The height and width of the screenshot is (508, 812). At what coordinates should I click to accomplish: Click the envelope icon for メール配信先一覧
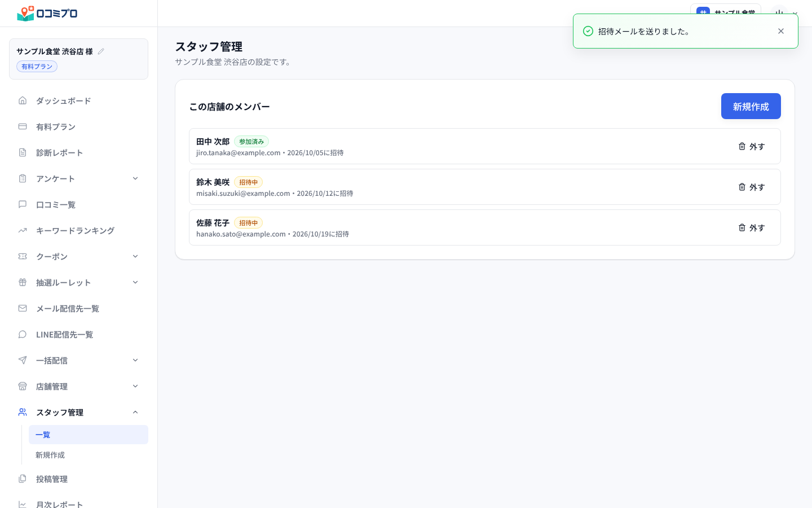pyautogui.click(x=23, y=308)
